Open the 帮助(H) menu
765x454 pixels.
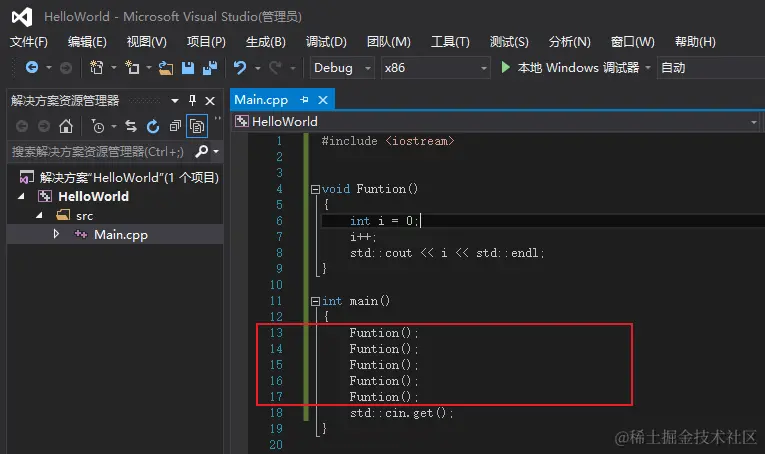tap(695, 42)
